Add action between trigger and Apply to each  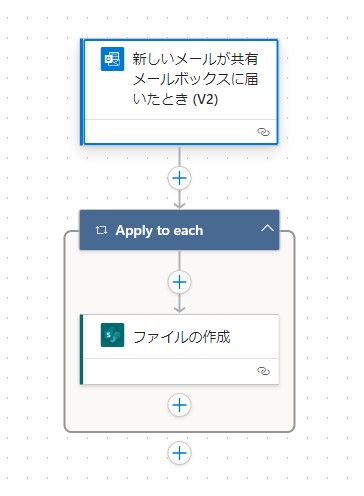point(179,178)
